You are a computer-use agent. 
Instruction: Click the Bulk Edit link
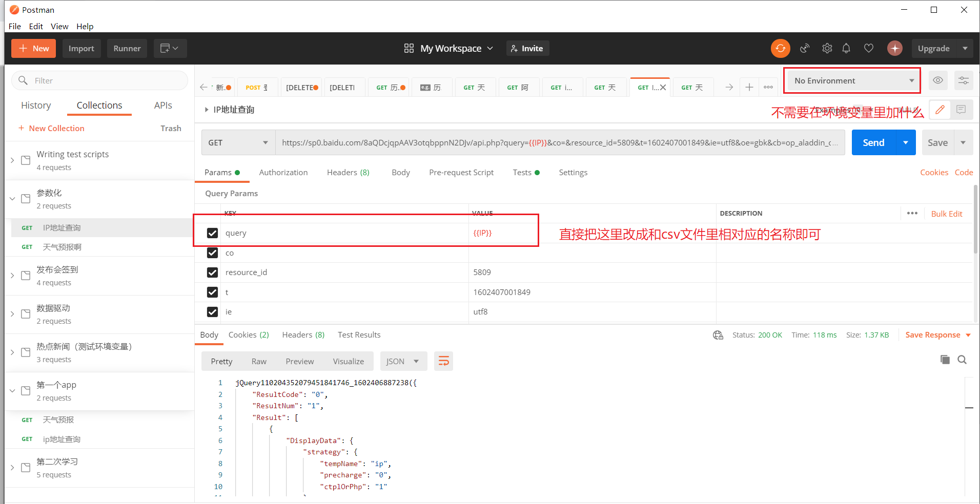tap(947, 214)
